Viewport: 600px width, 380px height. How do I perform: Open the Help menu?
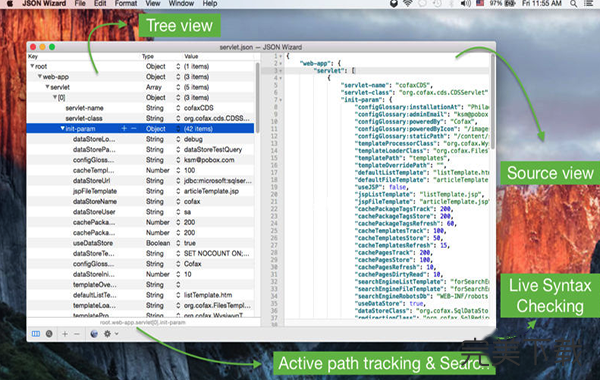210,3
